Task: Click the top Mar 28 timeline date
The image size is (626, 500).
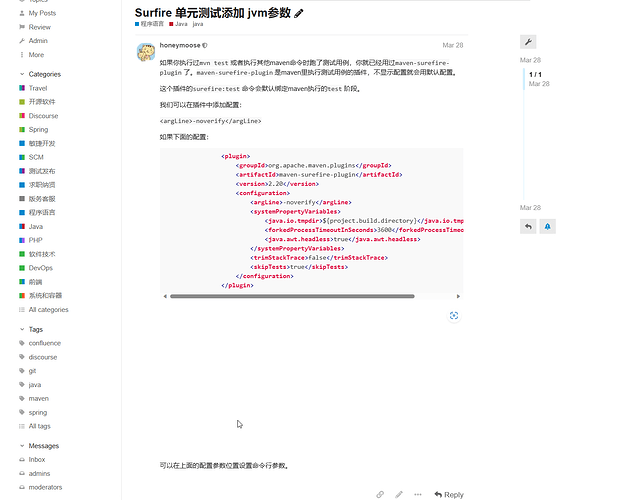Action: [x=530, y=60]
